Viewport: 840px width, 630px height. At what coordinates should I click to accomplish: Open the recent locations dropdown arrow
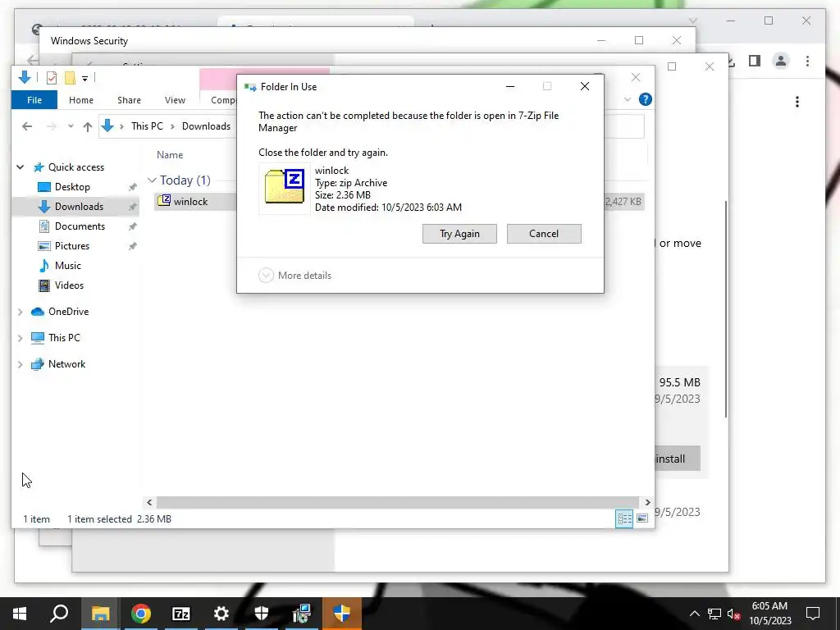tap(71, 126)
